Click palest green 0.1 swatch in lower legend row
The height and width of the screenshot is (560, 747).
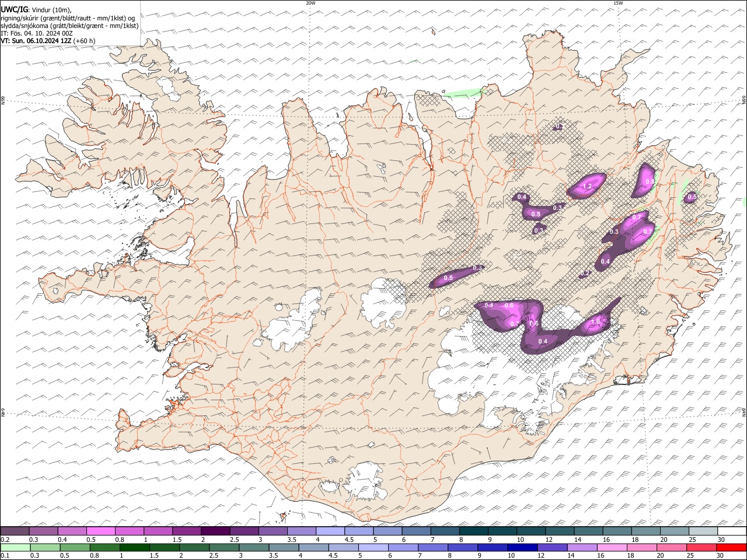click(x=15, y=548)
